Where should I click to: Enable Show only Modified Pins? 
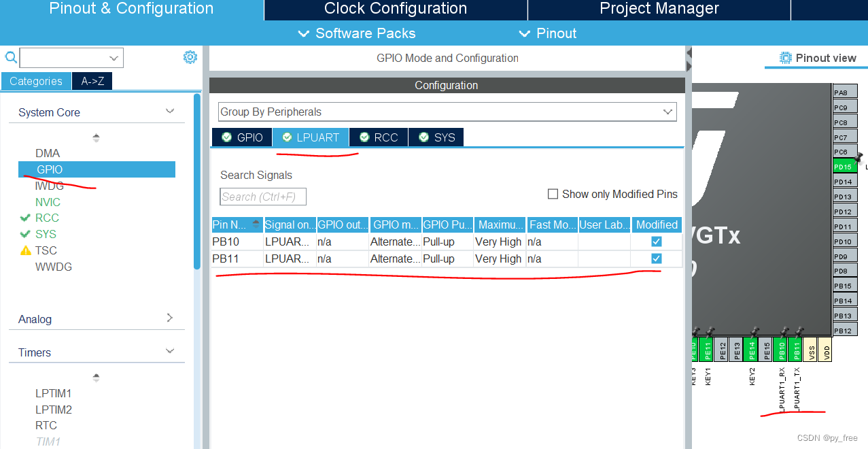[x=553, y=194]
